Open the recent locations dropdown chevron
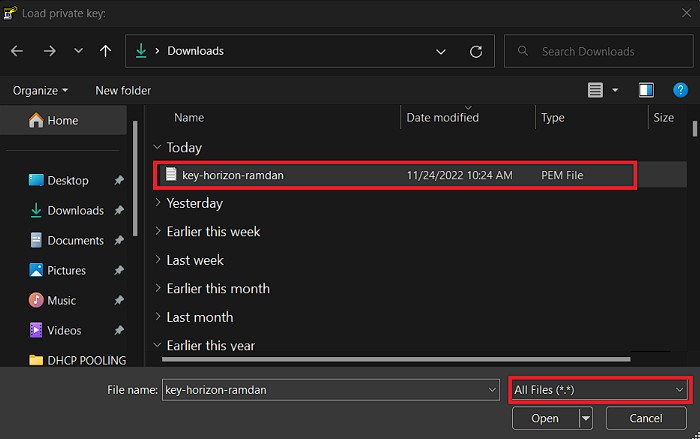The height and width of the screenshot is (439, 700). [78, 51]
